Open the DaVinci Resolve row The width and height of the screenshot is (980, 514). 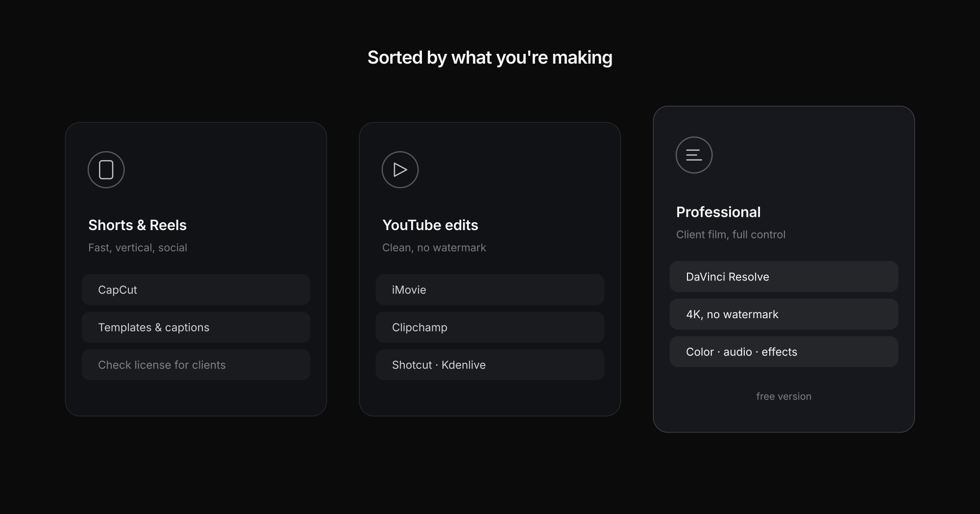tap(784, 277)
